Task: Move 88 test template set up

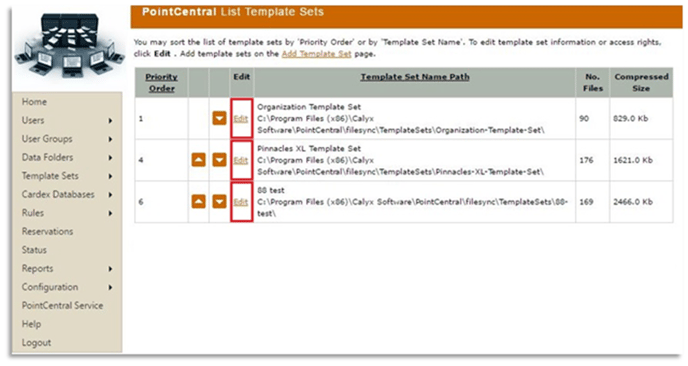Action: [x=198, y=202]
